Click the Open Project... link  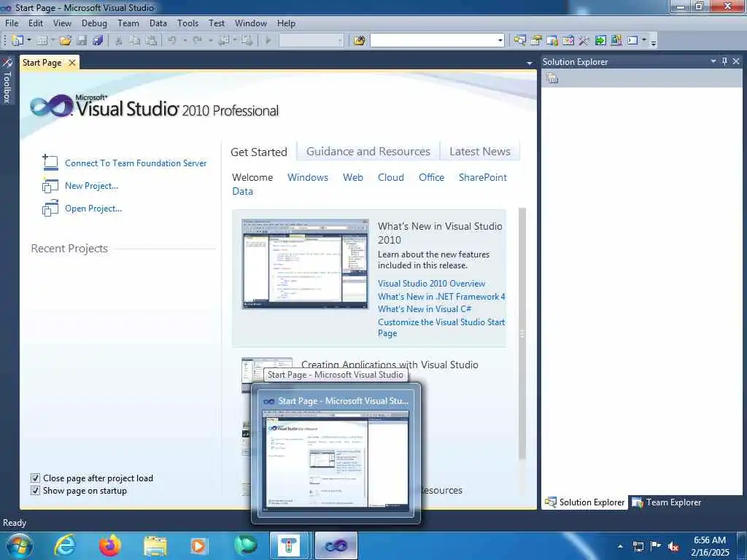93,208
